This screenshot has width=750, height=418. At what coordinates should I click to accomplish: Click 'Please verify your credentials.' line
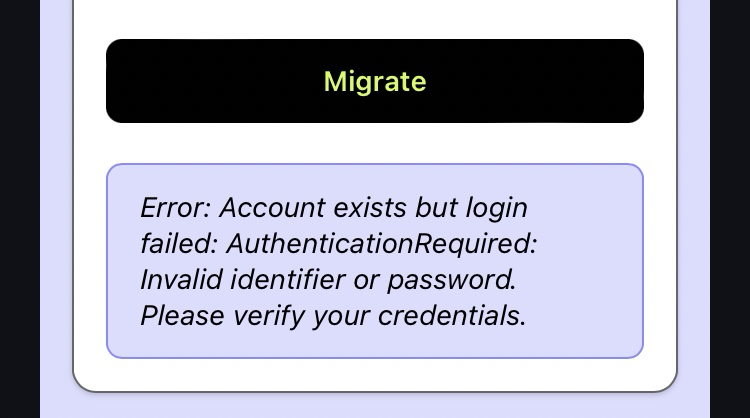point(332,316)
